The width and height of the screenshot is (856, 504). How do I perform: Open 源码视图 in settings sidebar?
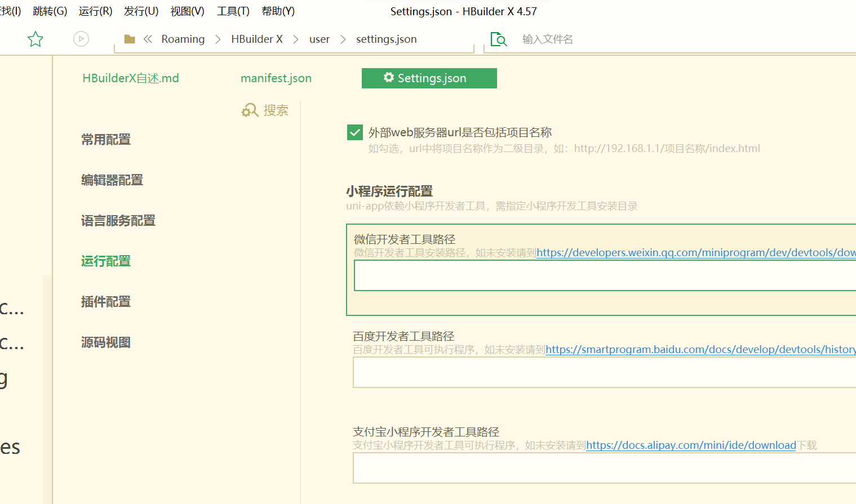(106, 342)
